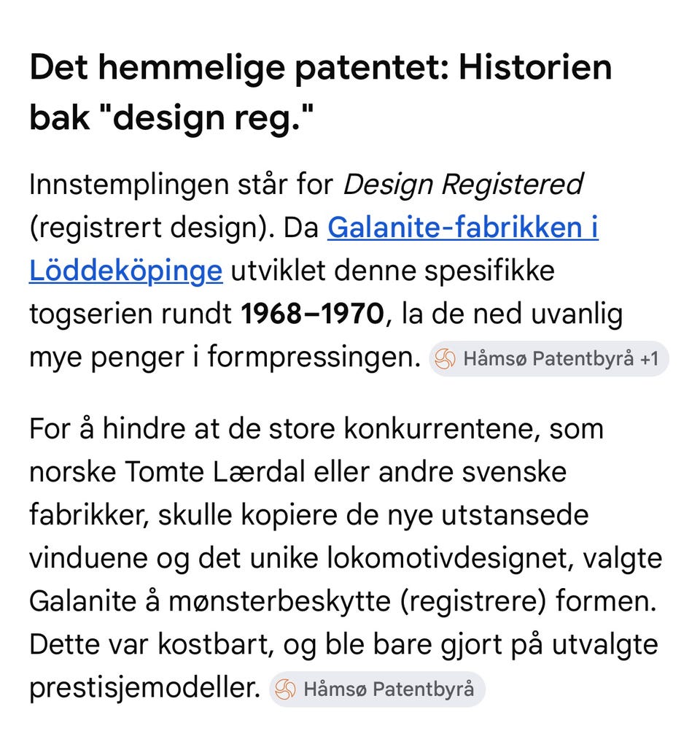Click the name Tomte Lærdal in the paragraph
The image size is (700, 742).
214,472
